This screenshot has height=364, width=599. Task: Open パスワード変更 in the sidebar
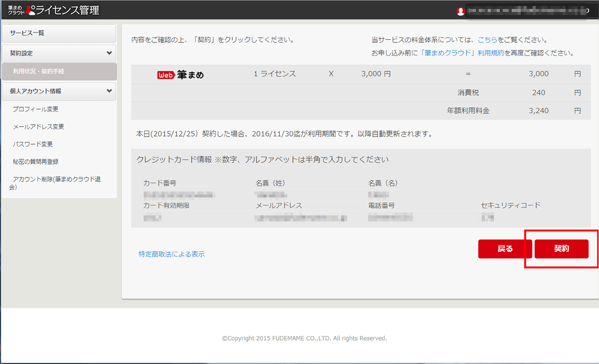pos(33,144)
